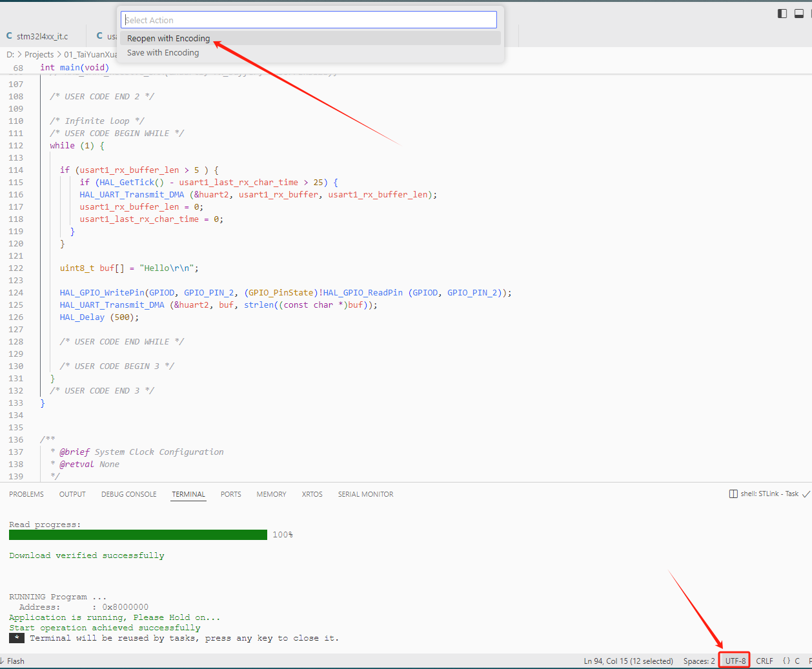Click the terminal task icon beside shell: STLink
Screen dimensions: 812x669
click(733, 494)
